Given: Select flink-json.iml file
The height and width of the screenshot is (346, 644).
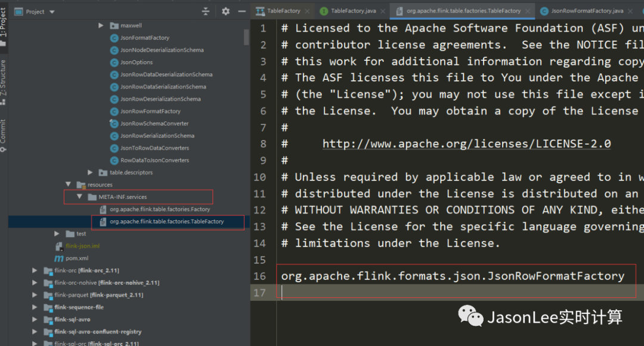Looking at the screenshot, I should point(82,246).
